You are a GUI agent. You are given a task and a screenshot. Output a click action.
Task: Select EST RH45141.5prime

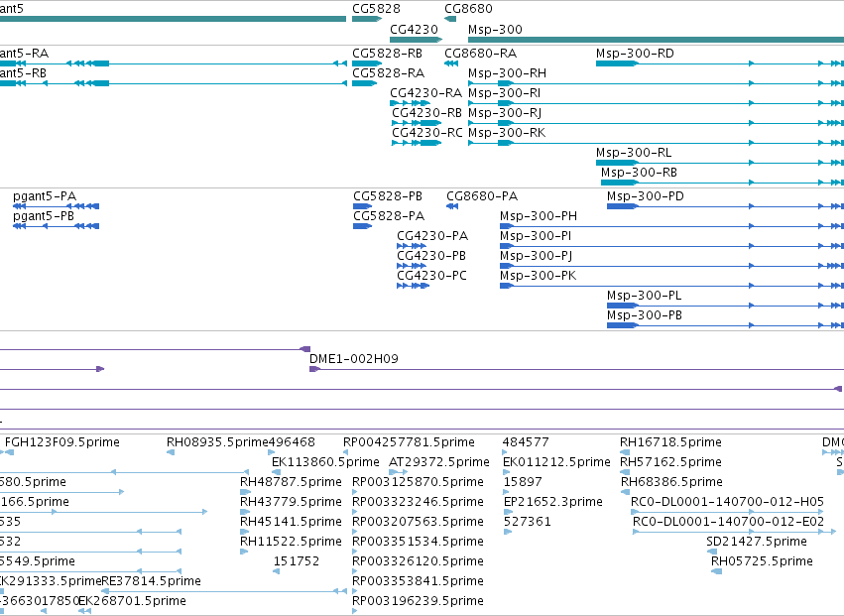[x=291, y=523]
